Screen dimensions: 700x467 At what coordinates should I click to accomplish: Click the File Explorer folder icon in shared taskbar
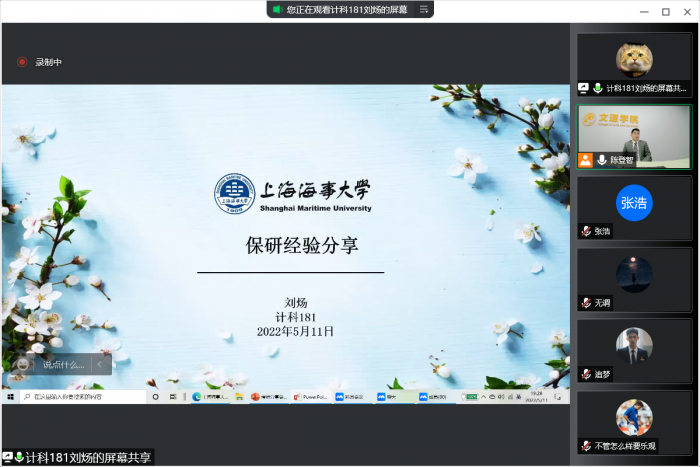click(239, 396)
